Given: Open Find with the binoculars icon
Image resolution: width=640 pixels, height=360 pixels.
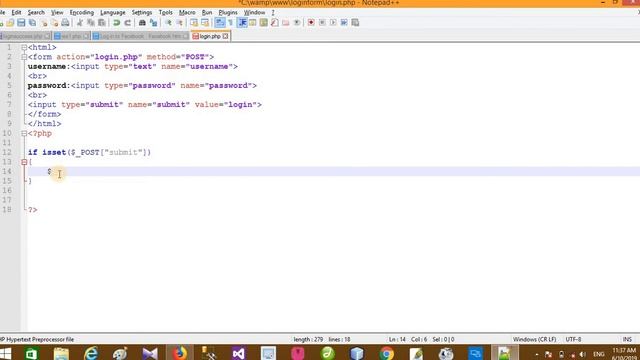Looking at the screenshot, I should (142, 22).
